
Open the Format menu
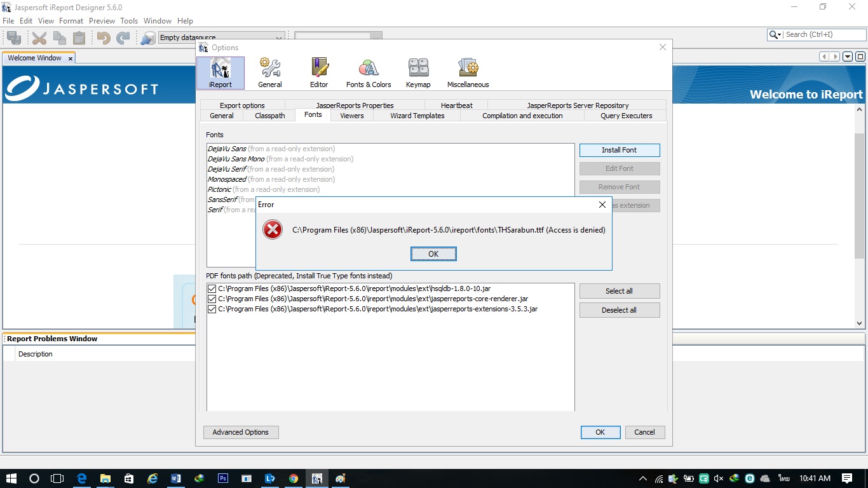coord(71,21)
